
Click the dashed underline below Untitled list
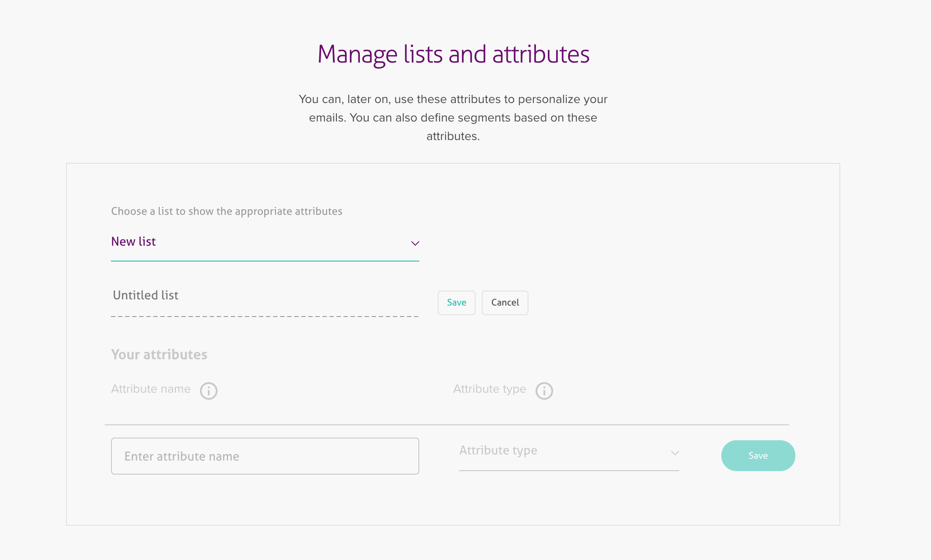264,317
